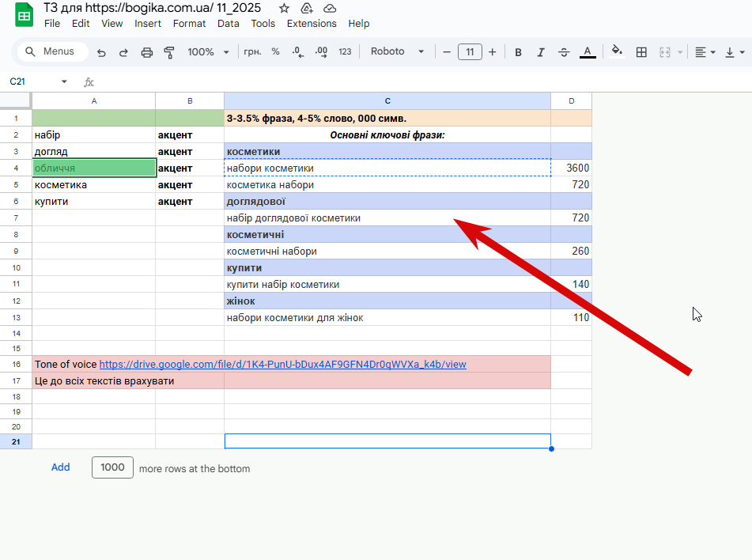Click the Google Sheets home logo
The width and height of the screenshot is (752, 560).
24,16
